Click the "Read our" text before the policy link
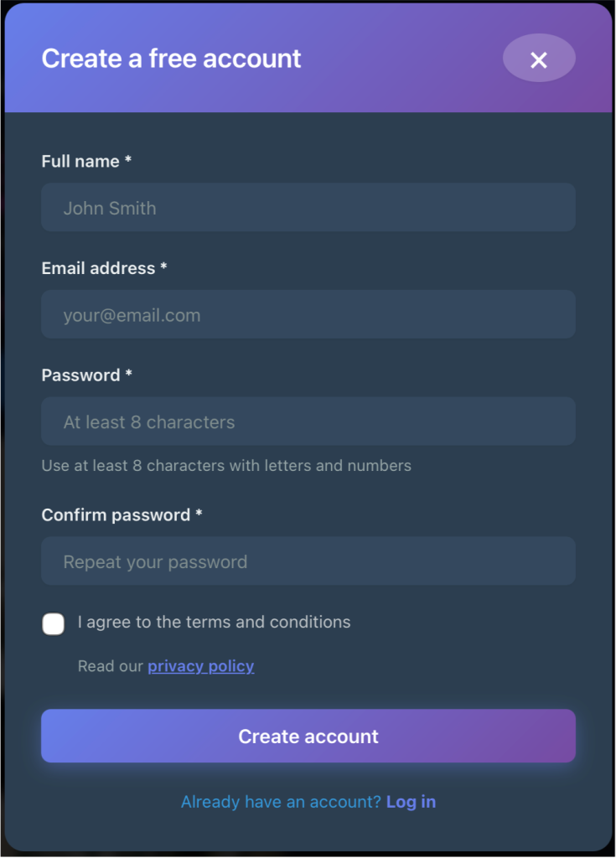The width and height of the screenshot is (616, 858). 111,666
